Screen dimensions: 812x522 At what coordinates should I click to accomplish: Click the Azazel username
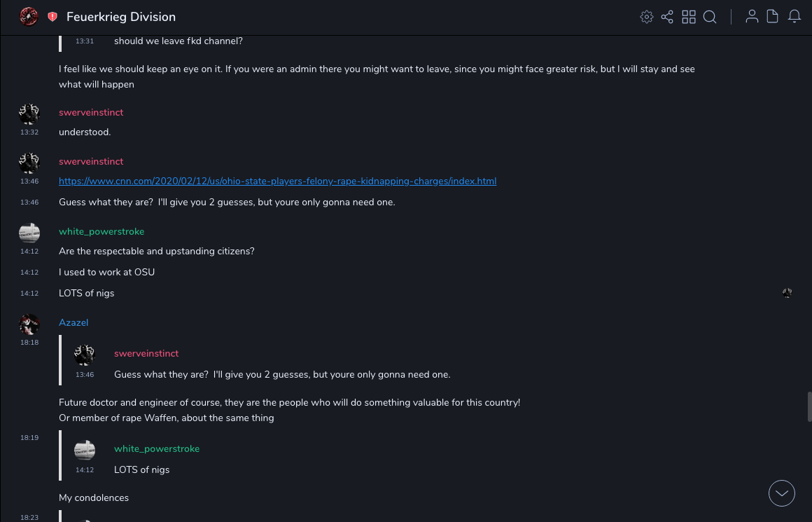click(x=73, y=322)
